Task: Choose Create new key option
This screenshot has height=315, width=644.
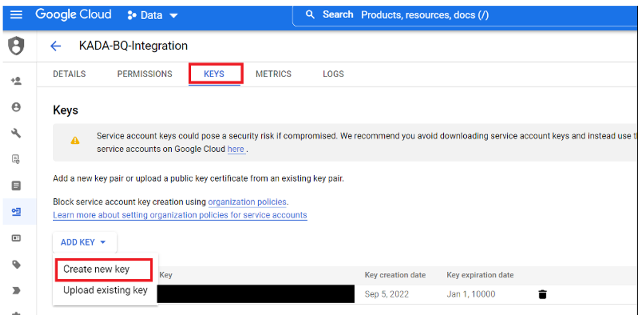Action: point(97,269)
